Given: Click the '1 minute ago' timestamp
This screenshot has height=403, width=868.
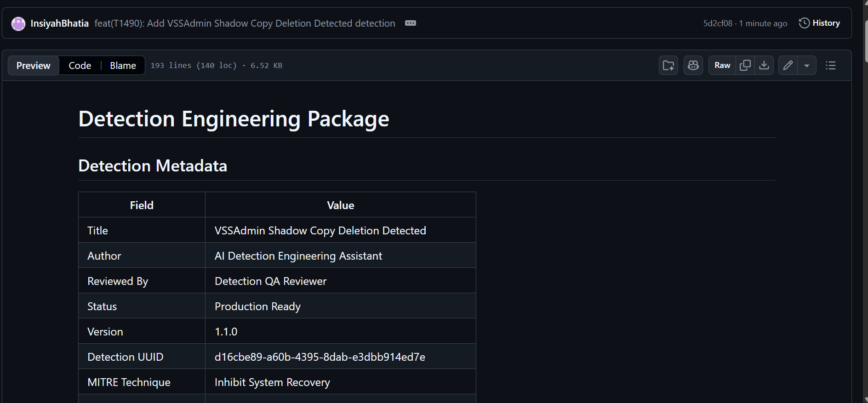Looking at the screenshot, I should coord(763,23).
